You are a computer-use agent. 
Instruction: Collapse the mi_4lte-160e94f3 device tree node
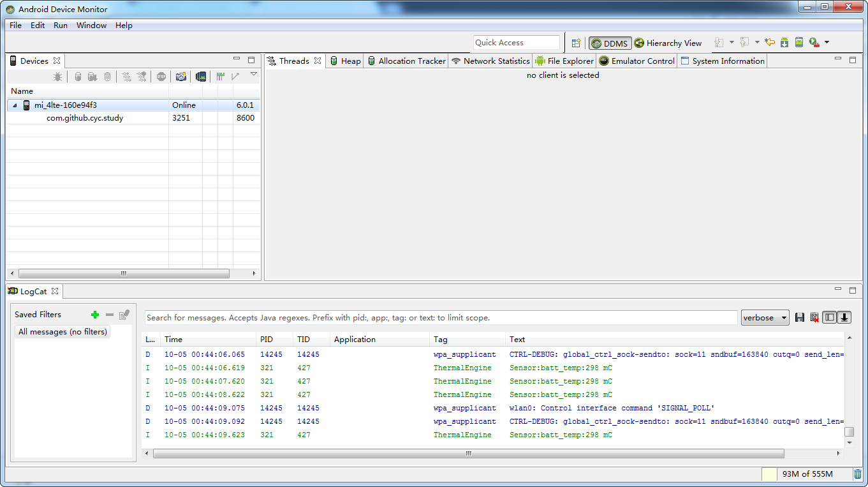15,105
